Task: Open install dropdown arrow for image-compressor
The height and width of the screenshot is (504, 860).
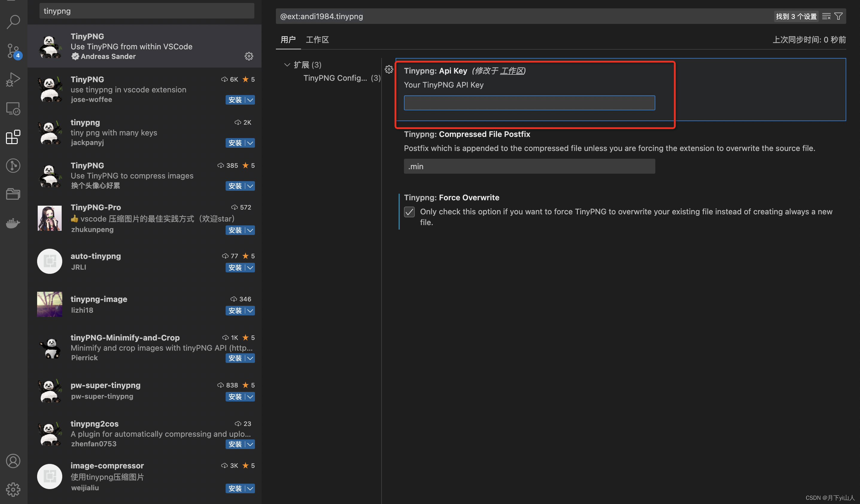Action: click(250, 488)
